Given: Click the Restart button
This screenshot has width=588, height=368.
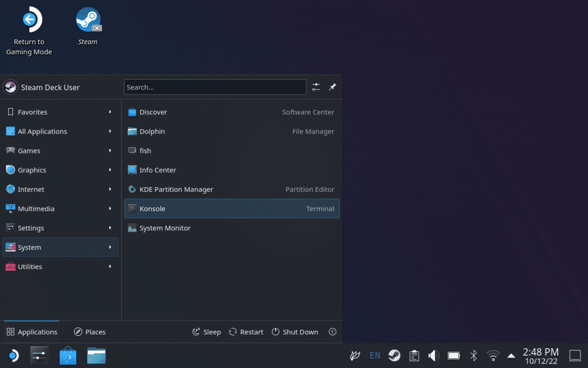Looking at the screenshot, I should pos(246,331).
